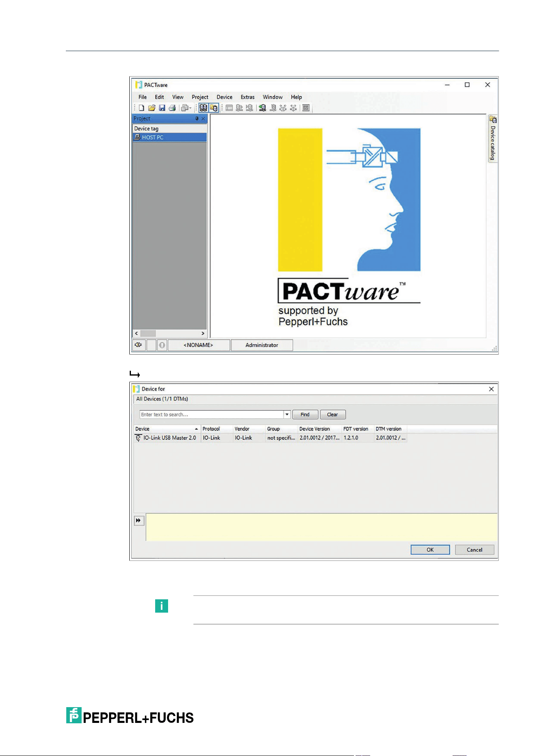Open the Project menu
The height and width of the screenshot is (756, 535).
click(200, 97)
